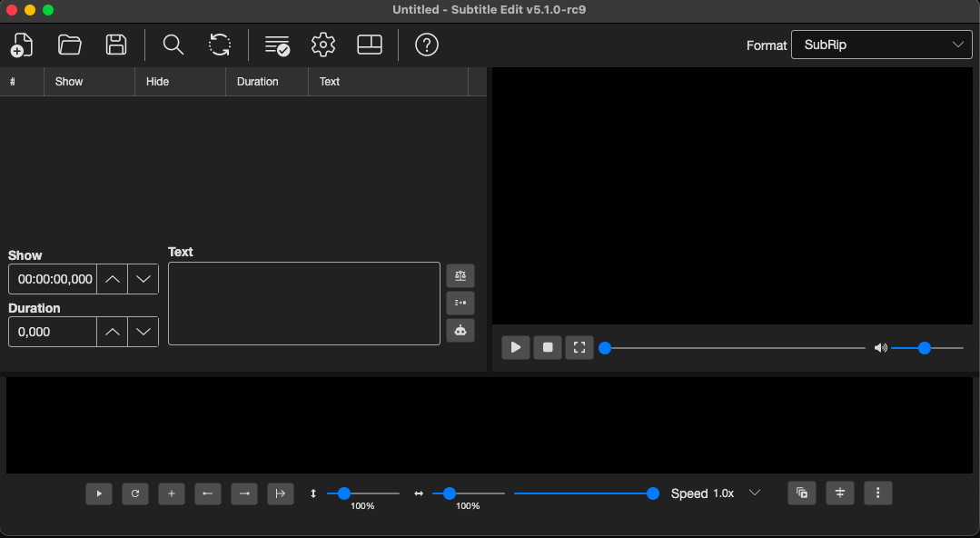
Task: Toggle fullscreen video mode
Action: (579, 348)
